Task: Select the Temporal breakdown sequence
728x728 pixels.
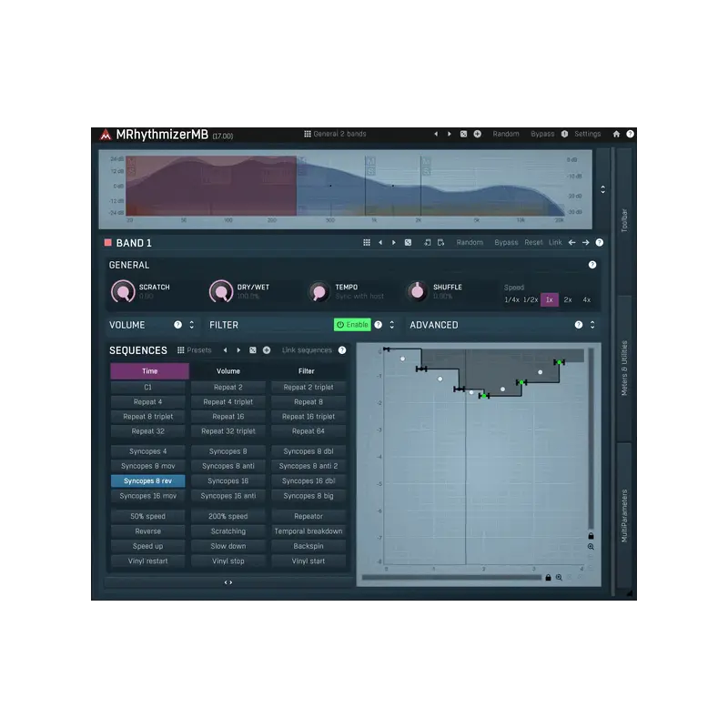Action: (x=308, y=531)
